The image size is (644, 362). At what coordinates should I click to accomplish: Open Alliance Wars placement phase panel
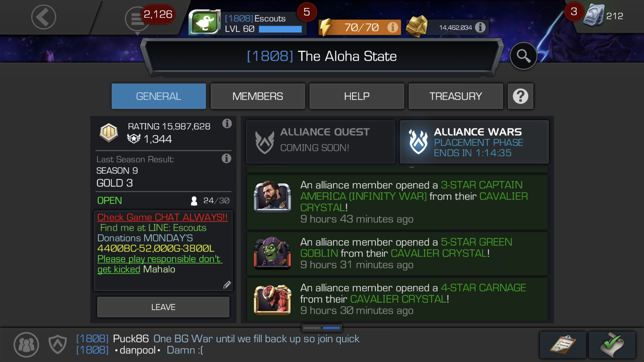click(x=474, y=142)
